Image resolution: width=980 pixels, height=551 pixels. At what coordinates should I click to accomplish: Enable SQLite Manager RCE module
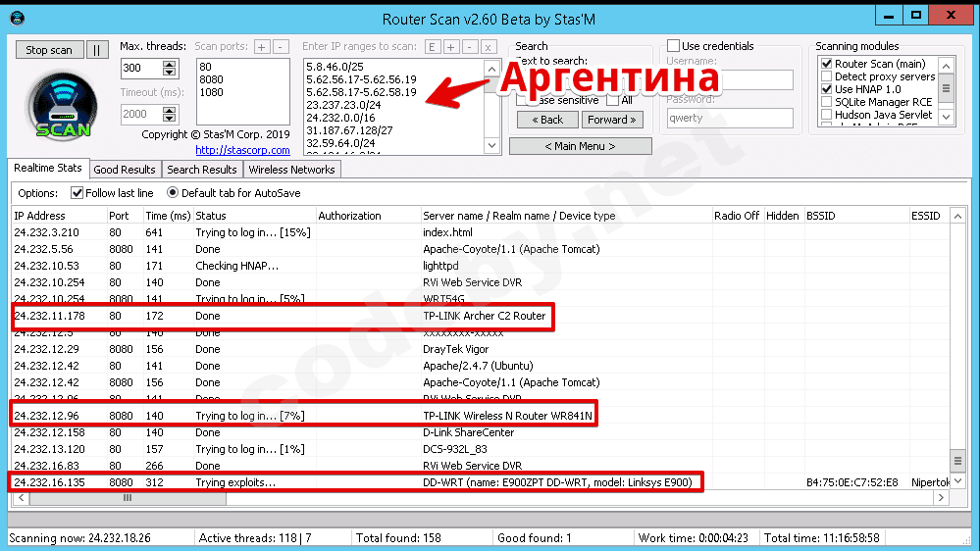tap(826, 102)
